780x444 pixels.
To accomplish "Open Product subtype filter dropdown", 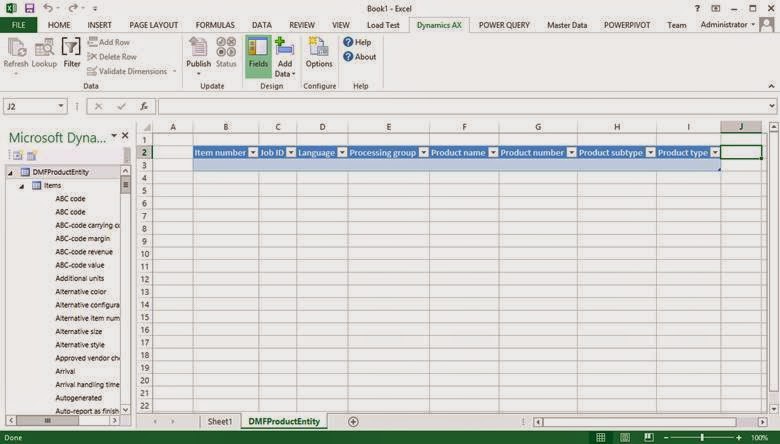I will click(x=650, y=153).
